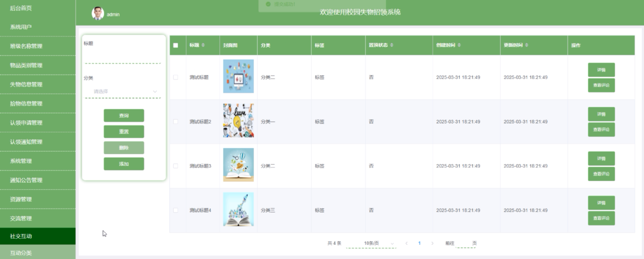Sort by 置顶状态 column arrows
The image size is (644, 259).
(x=391, y=45)
